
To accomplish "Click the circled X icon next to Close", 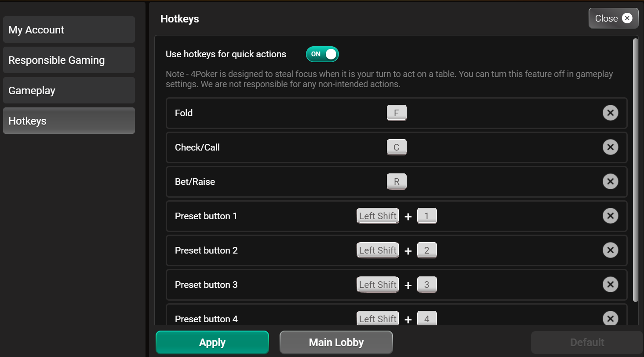I will [627, 18].
